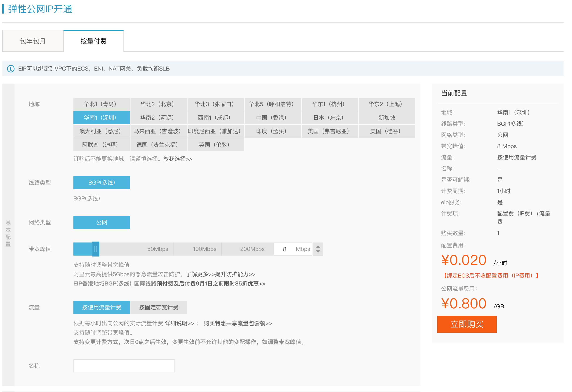The height and width of the screenshot is (392, 572).
Task: Focus the bandwidth Mbps value field
Action: [293, 249]
